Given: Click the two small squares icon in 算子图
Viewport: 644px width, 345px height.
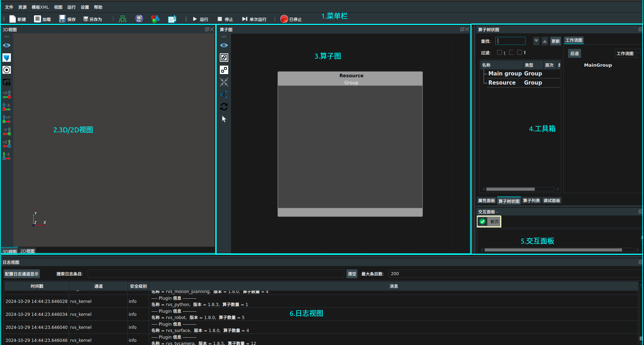Looking at the screenshot, I should click(224, 70).
